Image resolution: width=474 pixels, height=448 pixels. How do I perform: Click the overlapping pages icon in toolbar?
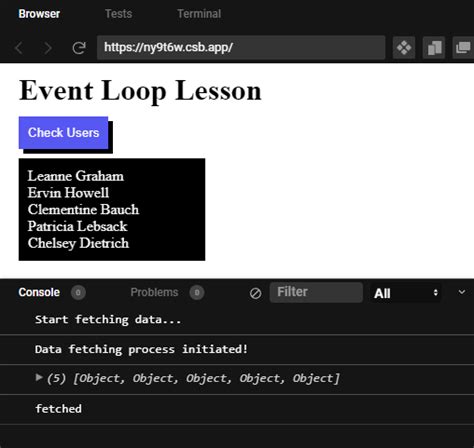click(434, 48)
